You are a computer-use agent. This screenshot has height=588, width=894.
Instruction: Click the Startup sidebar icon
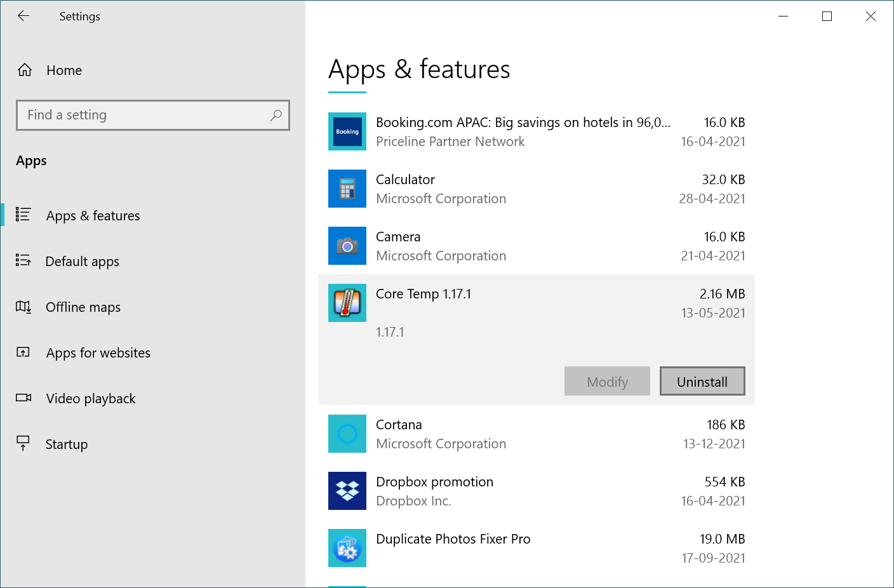[x=23, y=443]
